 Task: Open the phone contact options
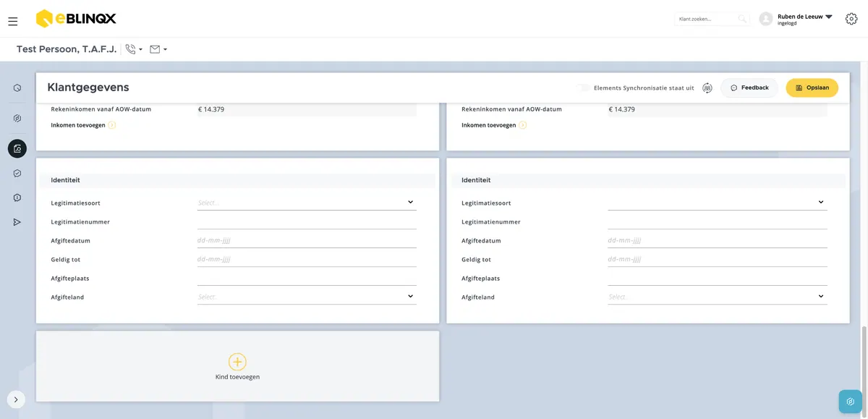(134, 49)
